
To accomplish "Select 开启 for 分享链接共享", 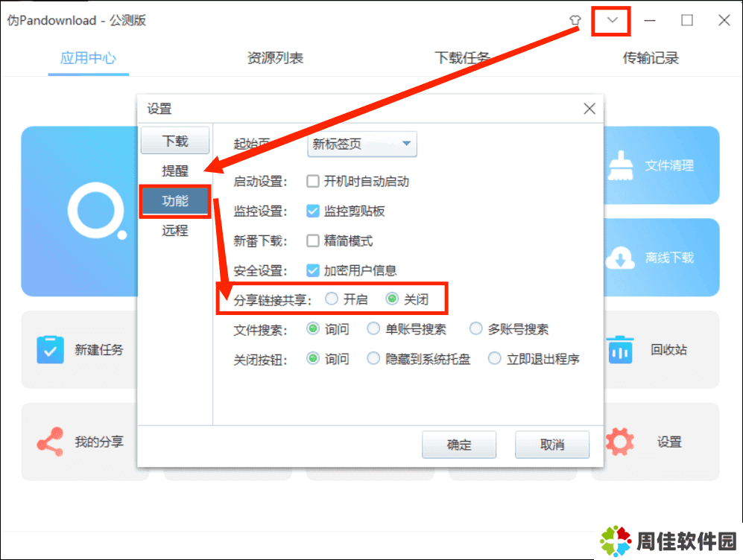I will pos(332,299).
